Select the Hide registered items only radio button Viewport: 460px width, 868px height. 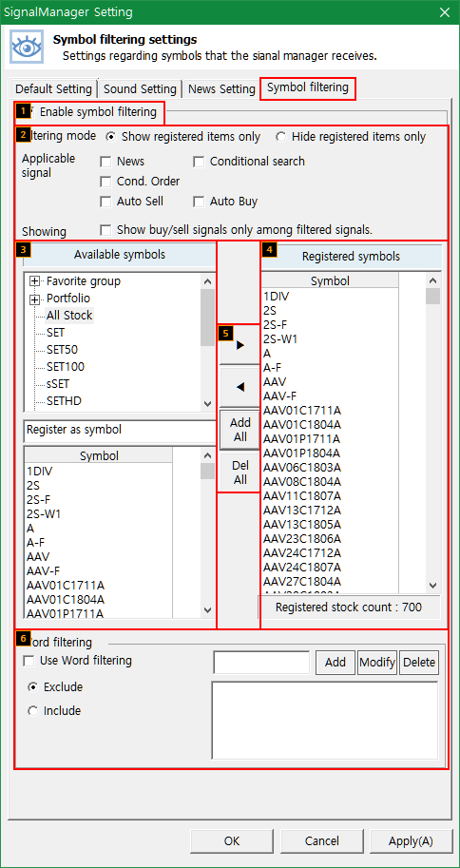click(x=280, y=137)
